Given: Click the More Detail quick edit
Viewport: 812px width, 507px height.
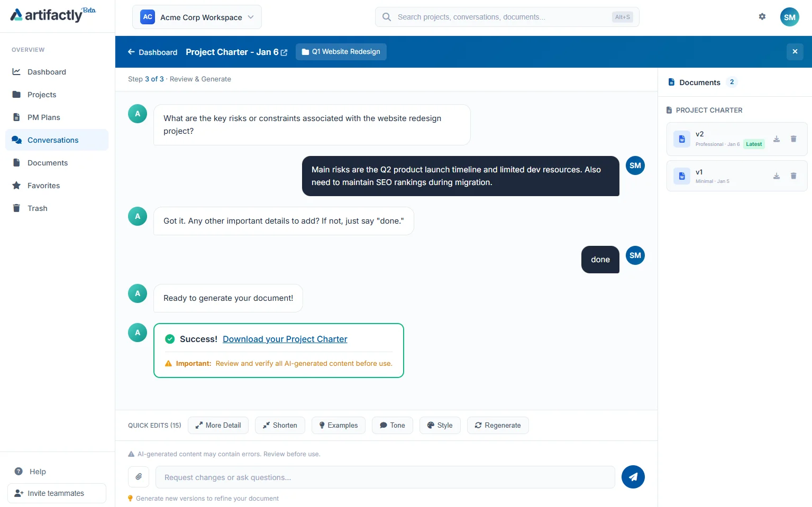Looking at the screenshot, I should point(218,425).
